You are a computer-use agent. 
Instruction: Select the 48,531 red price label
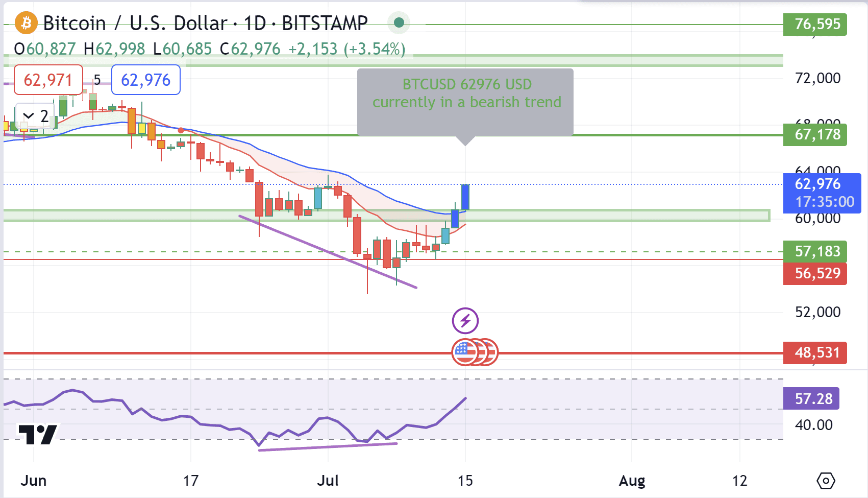coord(815,352)
